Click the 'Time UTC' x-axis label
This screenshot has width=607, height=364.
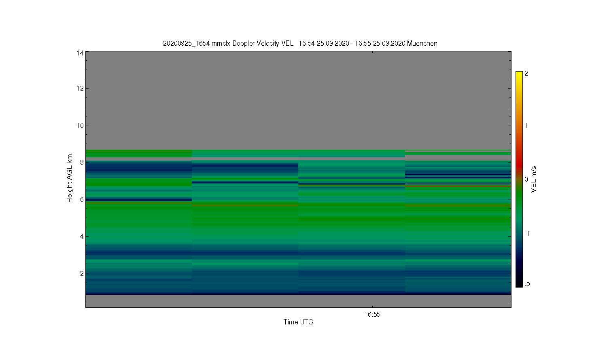pyautogui.click(x=298, y=322)
